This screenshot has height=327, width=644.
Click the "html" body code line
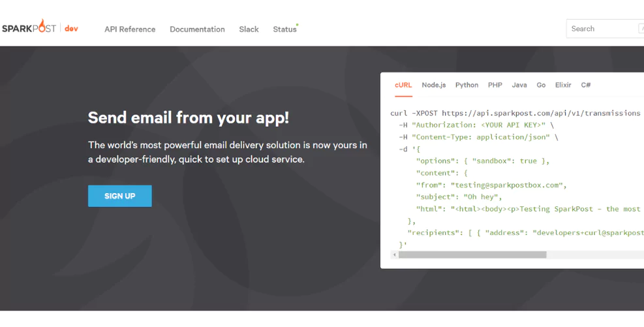528,209
